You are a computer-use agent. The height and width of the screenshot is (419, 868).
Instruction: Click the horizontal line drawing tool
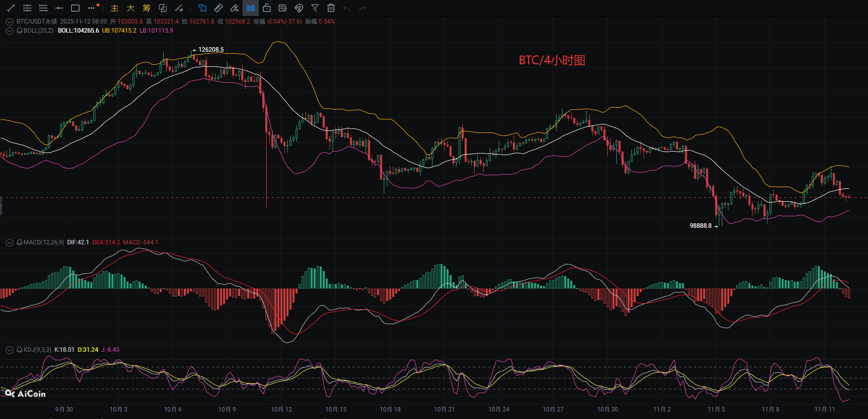(x=59, y=8)
